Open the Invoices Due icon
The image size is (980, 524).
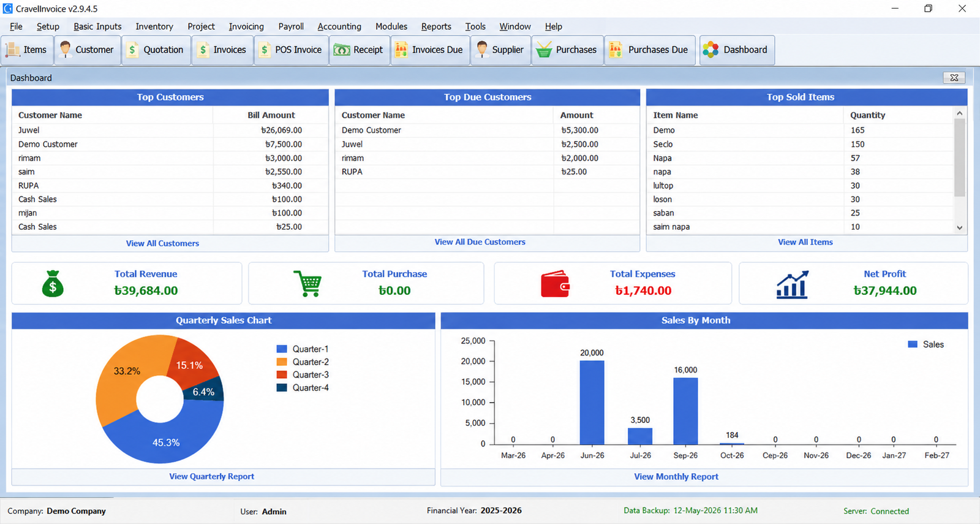coord(401,50)
